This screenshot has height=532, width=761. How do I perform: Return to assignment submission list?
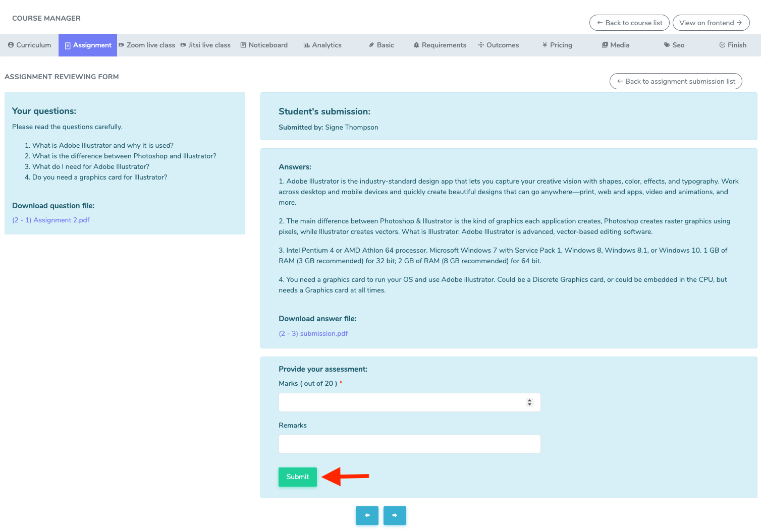coord(676,81)
